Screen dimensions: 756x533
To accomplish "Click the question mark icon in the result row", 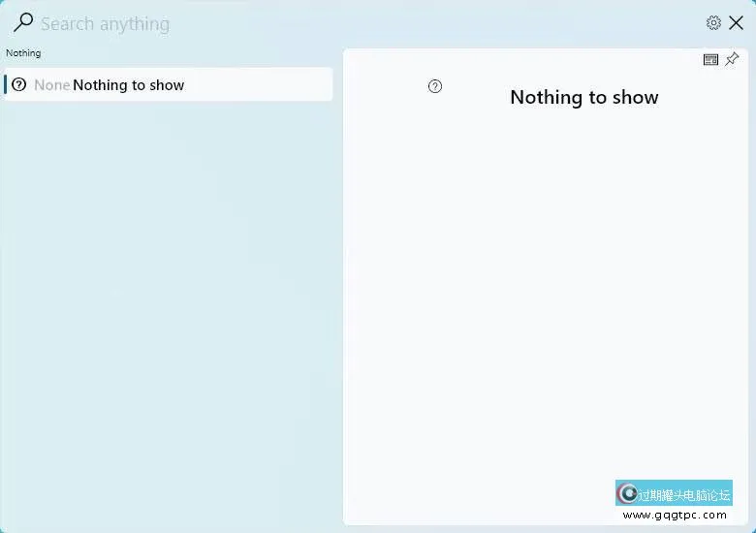I will (x=19, y=84).
